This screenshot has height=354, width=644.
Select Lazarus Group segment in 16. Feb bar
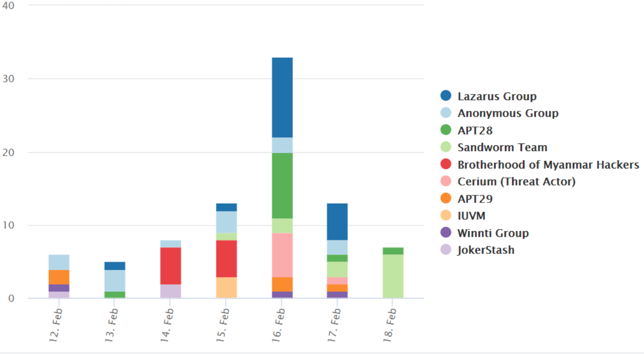[x=282, y=97]
